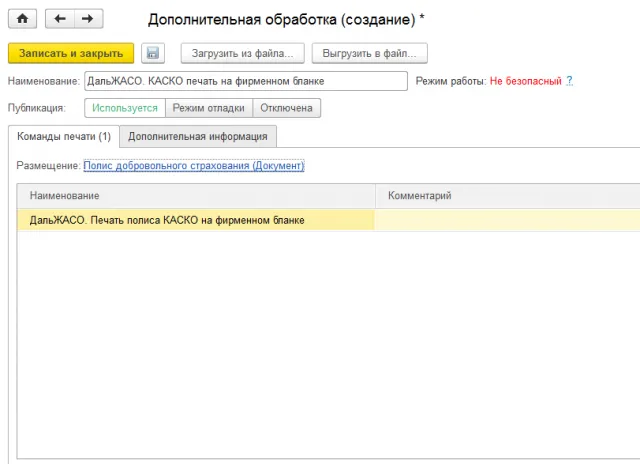Navigate back with the left arrow
The image size is (640, 464).
pyautogui.click(x=60, y=19)
